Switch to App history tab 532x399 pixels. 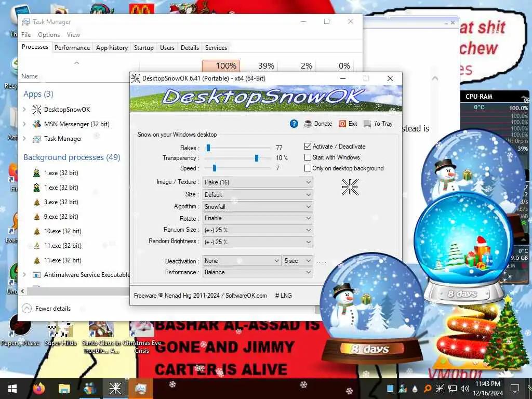[x=112, y=47]
